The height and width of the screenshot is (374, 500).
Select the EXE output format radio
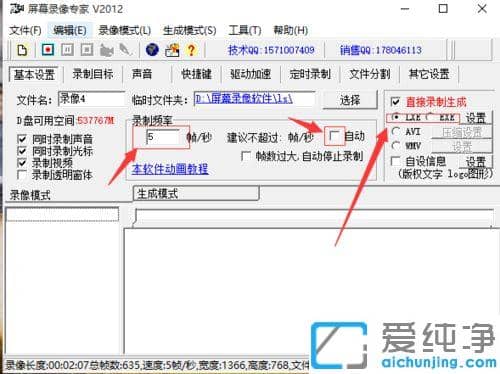(429, 117)
